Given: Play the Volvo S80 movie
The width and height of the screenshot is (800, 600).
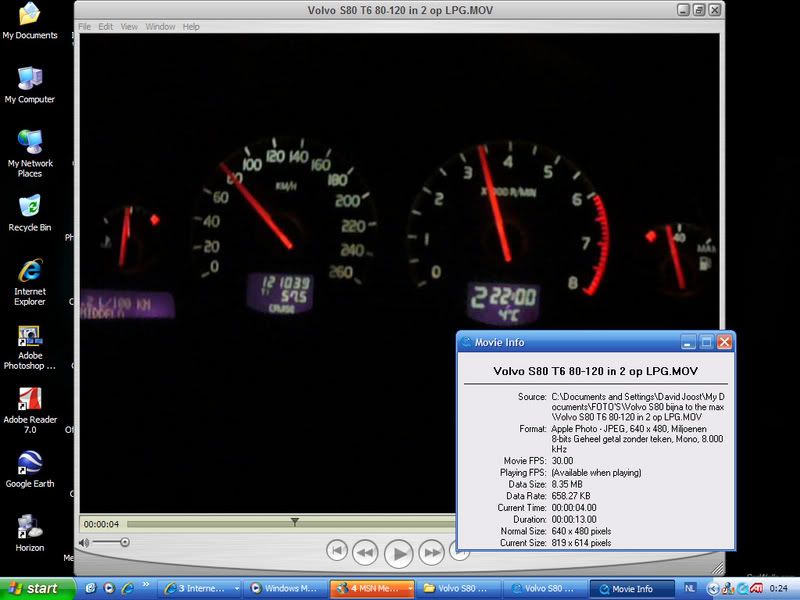Looking at the screenshot, I should (x=398, y=553).
